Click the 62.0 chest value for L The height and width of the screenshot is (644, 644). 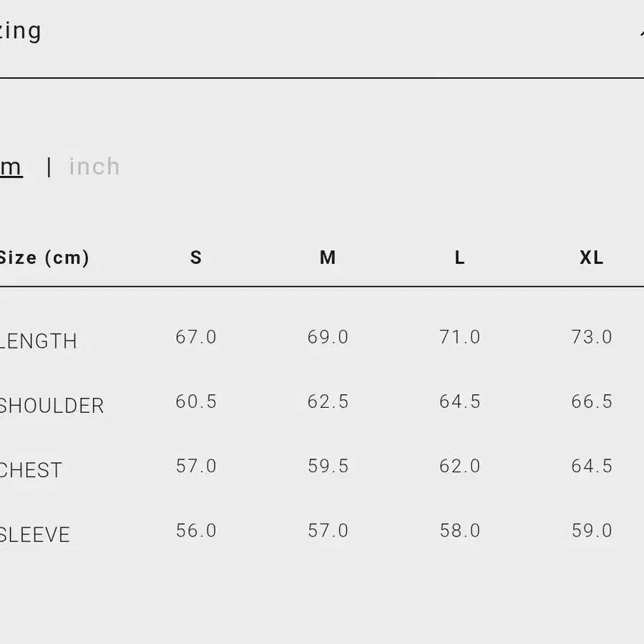tap(459, 466)
